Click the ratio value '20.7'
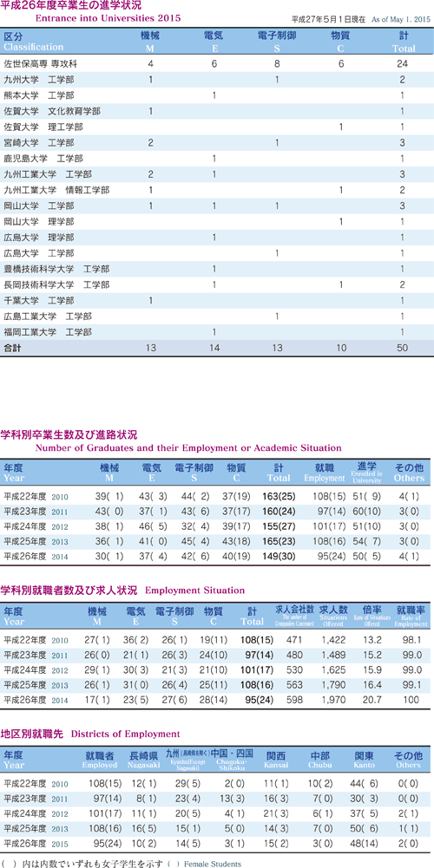 [x=372, y=700]
